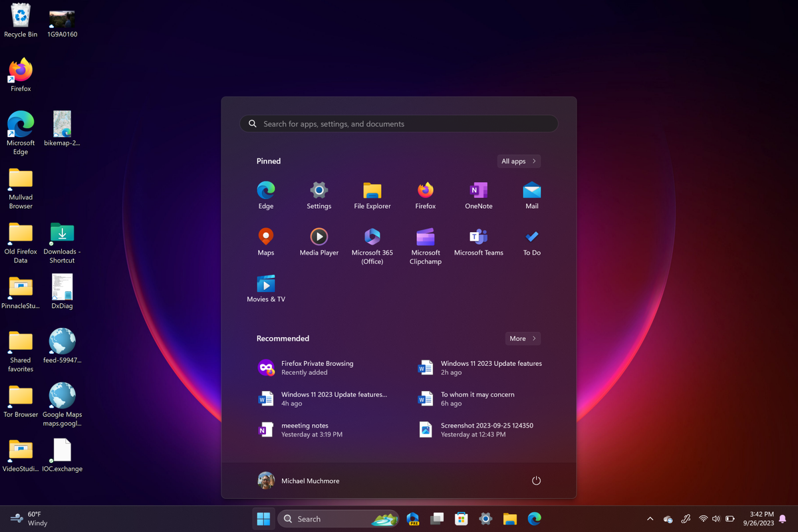Select the VideoStudi... folder
798x532 pixels.
click(21, 456)
